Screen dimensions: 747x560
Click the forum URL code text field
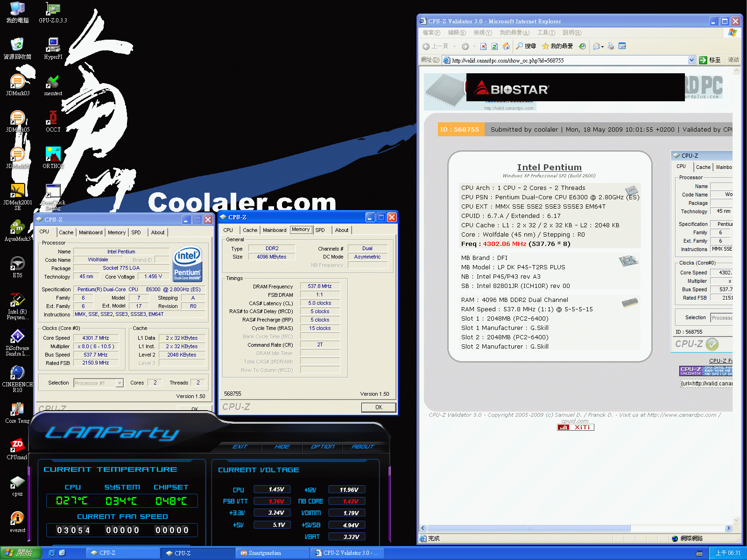[706, 384]
